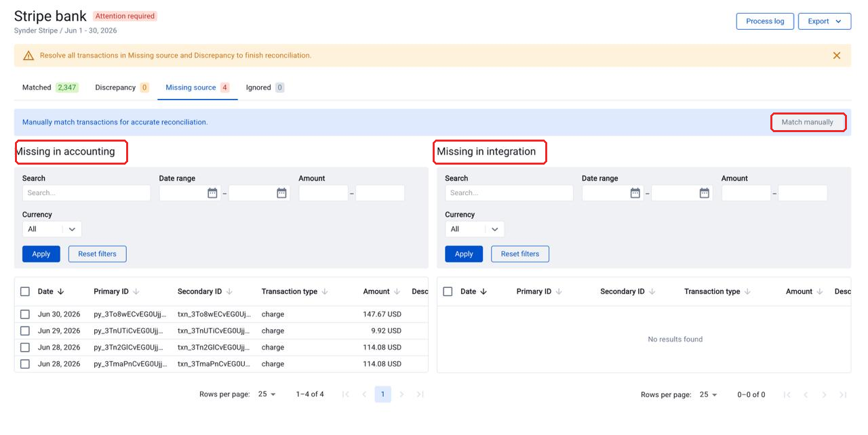
Task: Sort accounting table by Date arrow
Action: (x=60, y=291)
